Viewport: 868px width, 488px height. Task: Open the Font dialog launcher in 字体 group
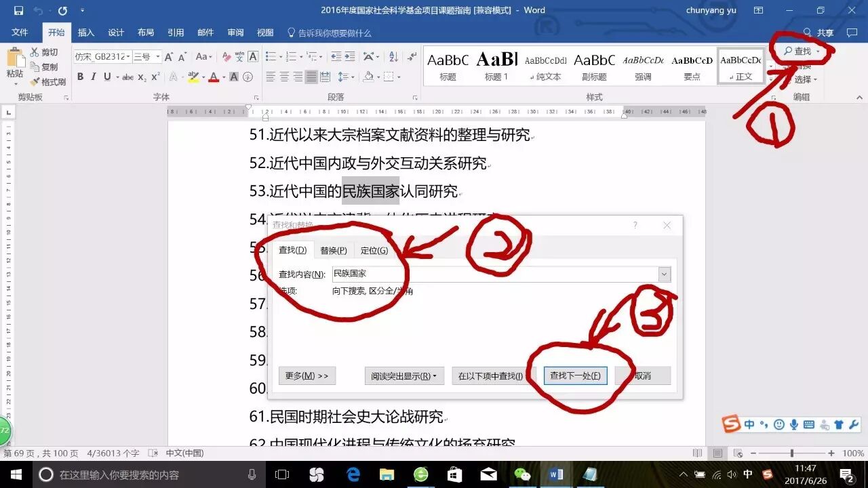(x=256, y=98)
